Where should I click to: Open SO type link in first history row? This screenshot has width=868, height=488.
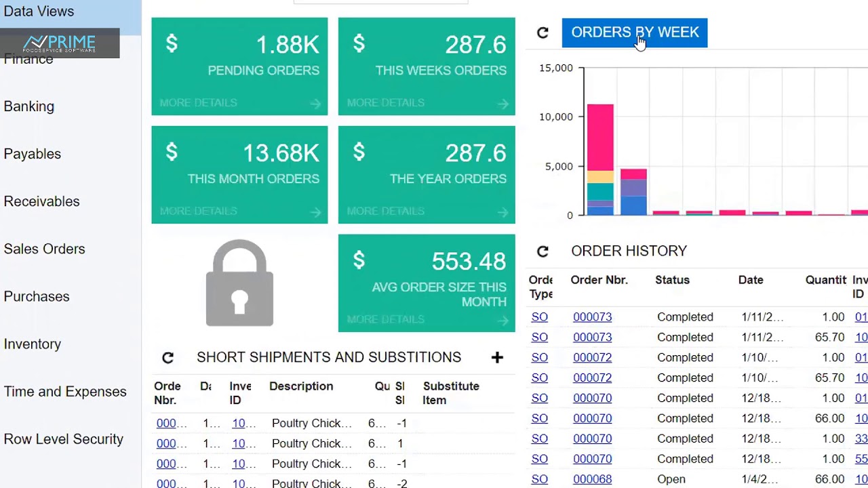click(540, 317)
